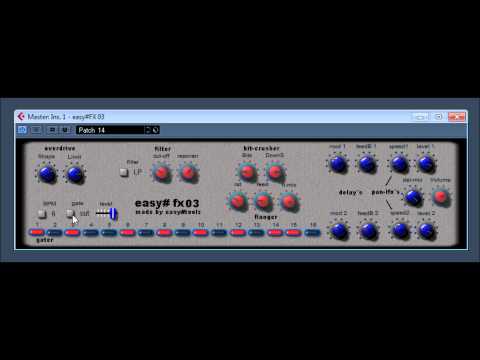Click the Cubase logo in title bar
Screen dimensions: 480x360
(21, 116)
